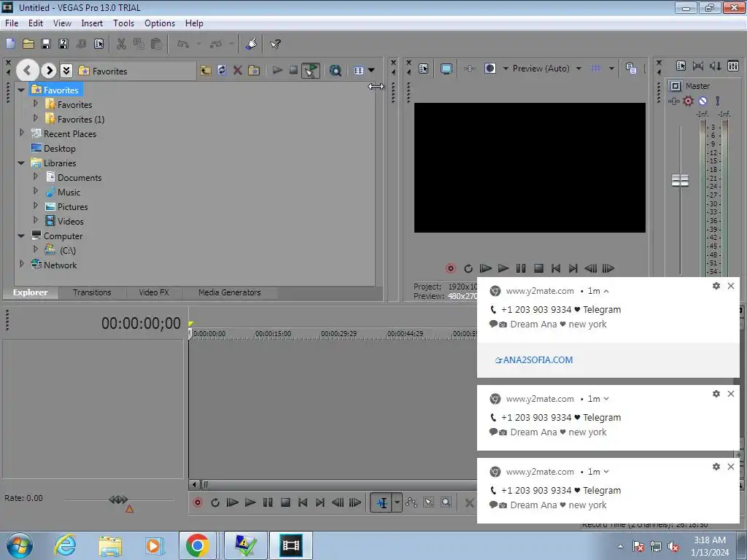Click the timeline transport Record button

[x=198, y=502]
